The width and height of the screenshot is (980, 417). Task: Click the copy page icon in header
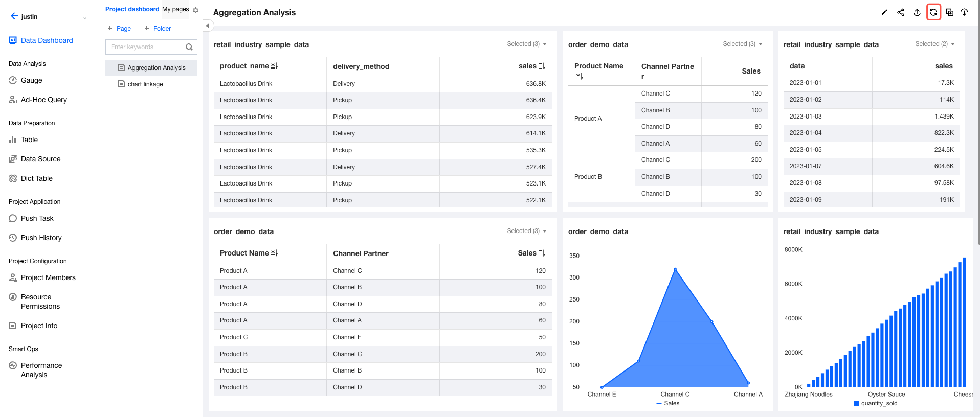(950, 12)
